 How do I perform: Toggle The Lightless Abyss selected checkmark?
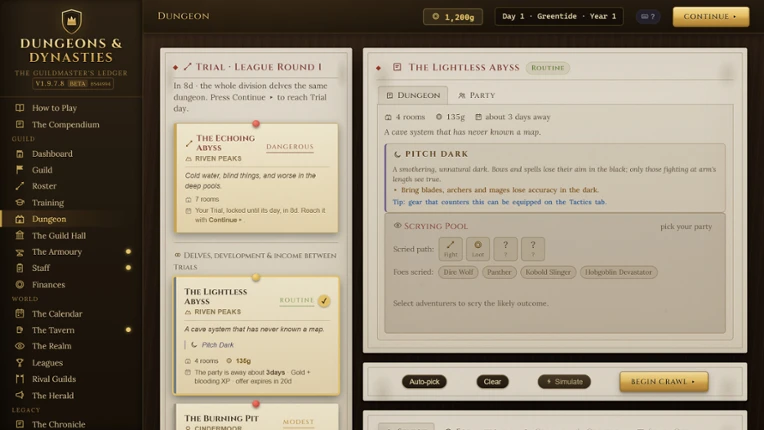(x=324, y=301)
